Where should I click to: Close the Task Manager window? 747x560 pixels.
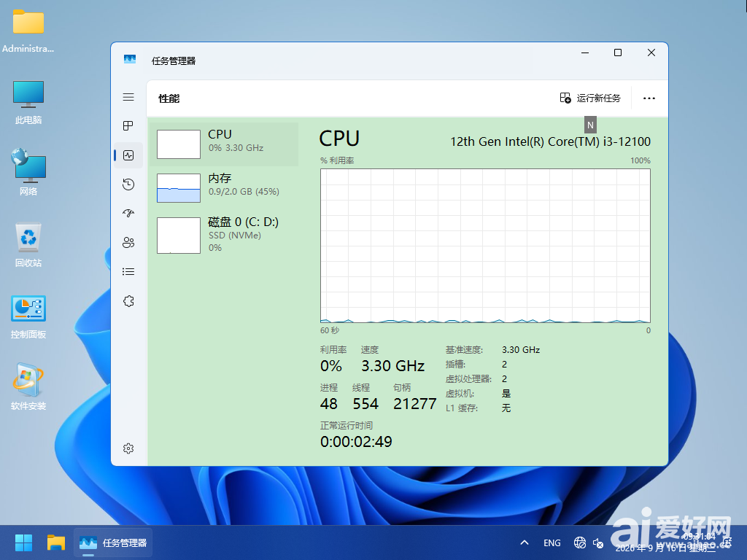(651, 52)
